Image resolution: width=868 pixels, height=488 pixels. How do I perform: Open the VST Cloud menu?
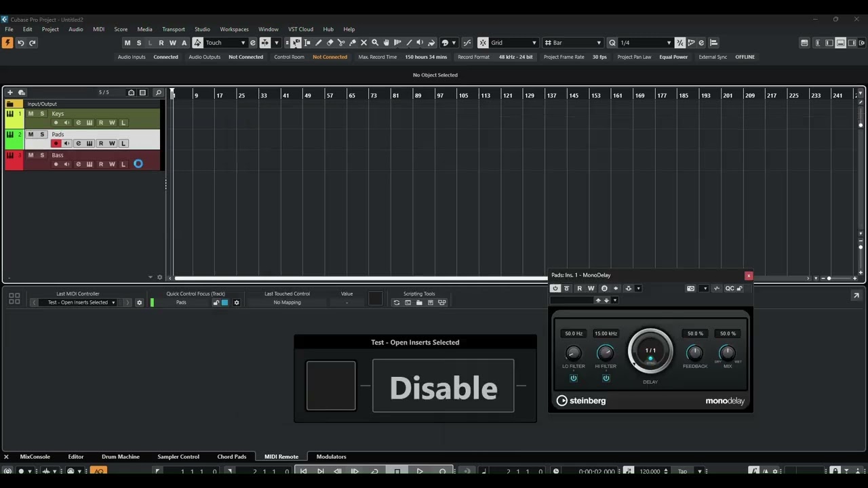point(300,29)
